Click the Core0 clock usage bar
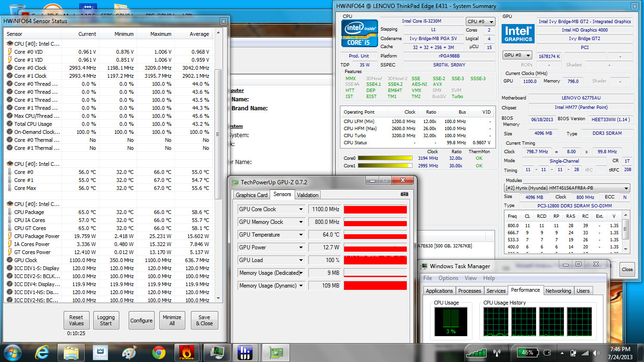Image resolution: width=644 pixels, height=362 pixels. (x=386, y=158)
